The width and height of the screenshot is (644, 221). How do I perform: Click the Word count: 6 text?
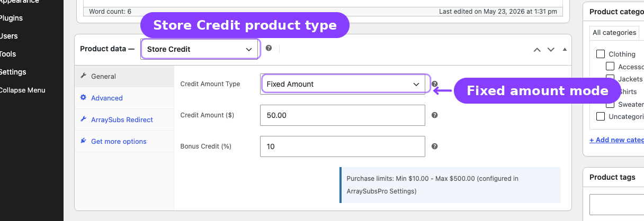(110, 11)
